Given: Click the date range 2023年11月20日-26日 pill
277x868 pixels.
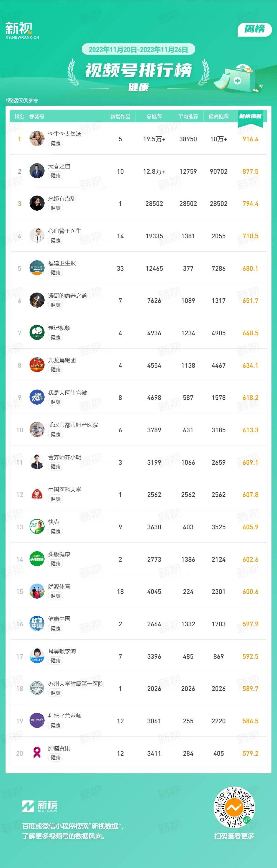Looking at the screenshot, I should pos(138,50).
